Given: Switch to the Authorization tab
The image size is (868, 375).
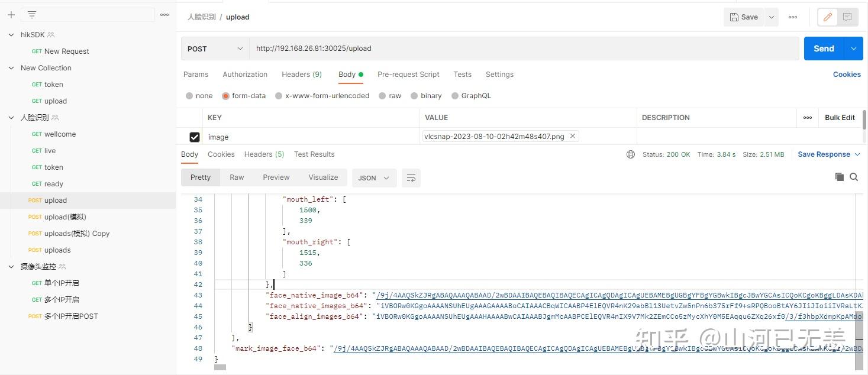Looking at the screenshot, I should pyautogui.click(x=245, y=75).
